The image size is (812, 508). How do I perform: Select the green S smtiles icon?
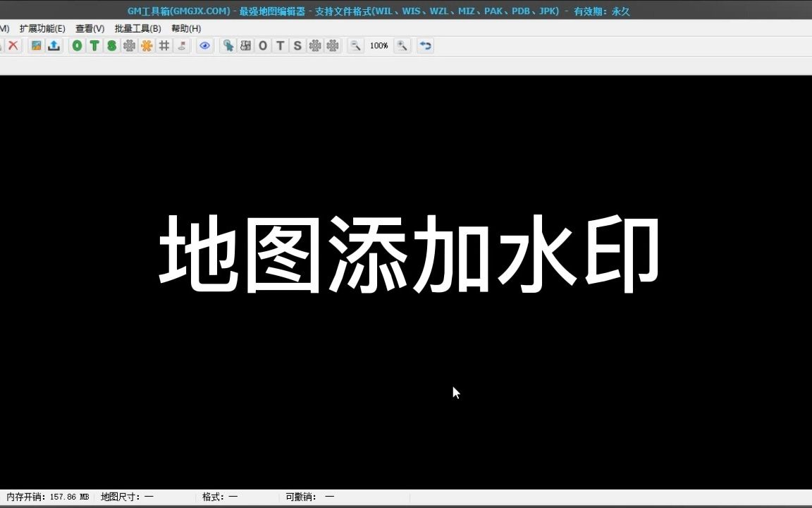pos(111,45)
